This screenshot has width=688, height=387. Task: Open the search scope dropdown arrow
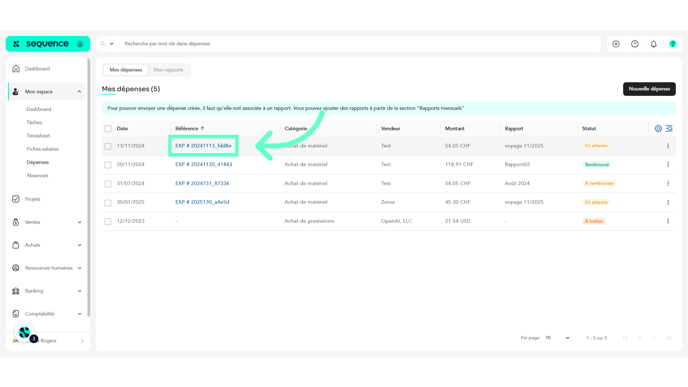[111, 44]
